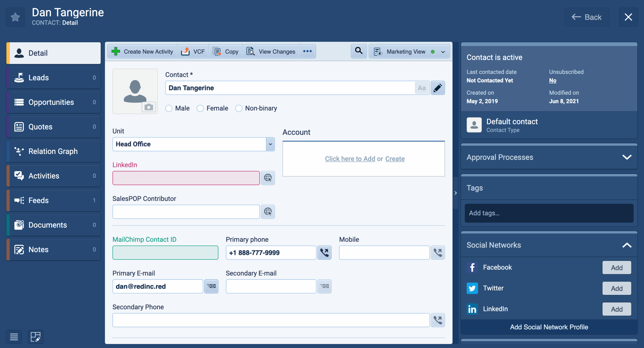Click the camera icon on profile photo
Screen dimensions: 644x348
[149, 107]
